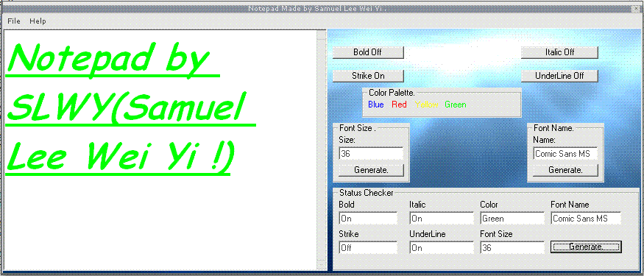The image size is (644, 276).
Task: Click the Status Checker Font Name field
Action: coord(586,218)
